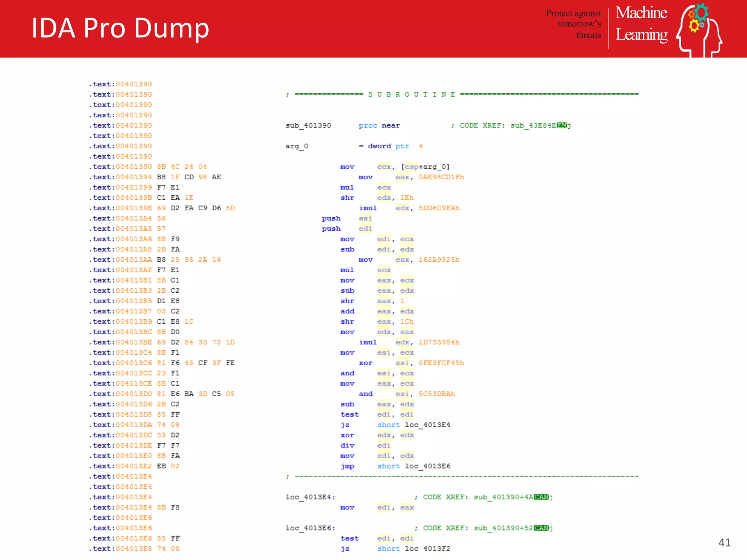
Task: Click address .text:00401394
Action: [x=120, y=177]
